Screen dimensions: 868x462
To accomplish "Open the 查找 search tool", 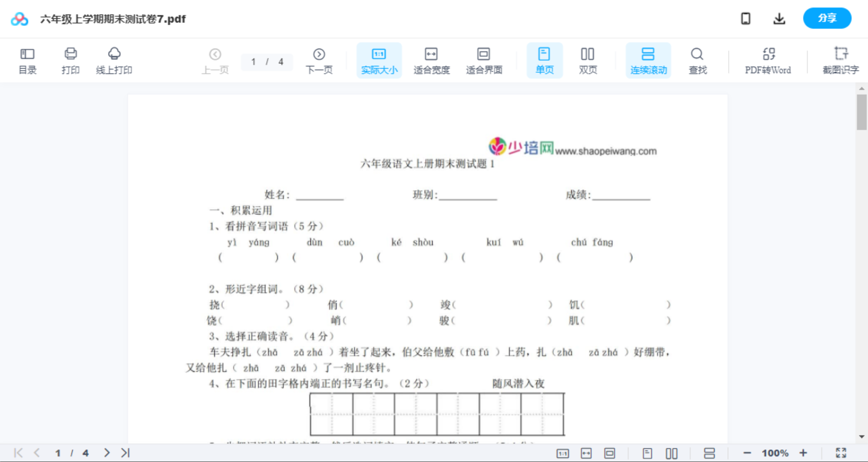I will (x=697, y=60).
